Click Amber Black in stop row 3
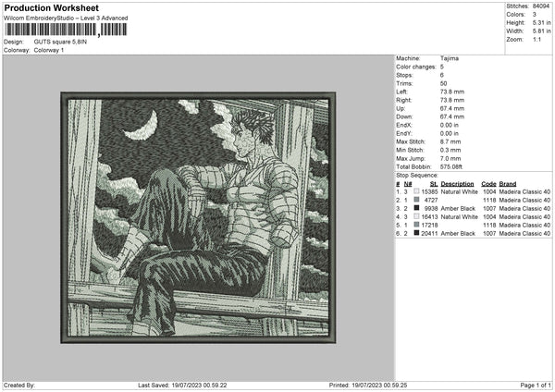555x392 pixels. [x=458, y=208]
